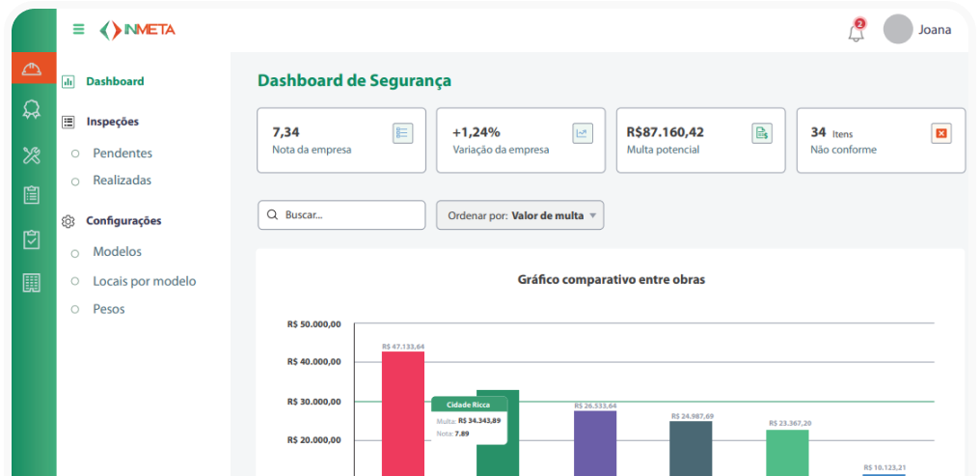Select the wrench tools icon in sidebar

coord(32,154)
